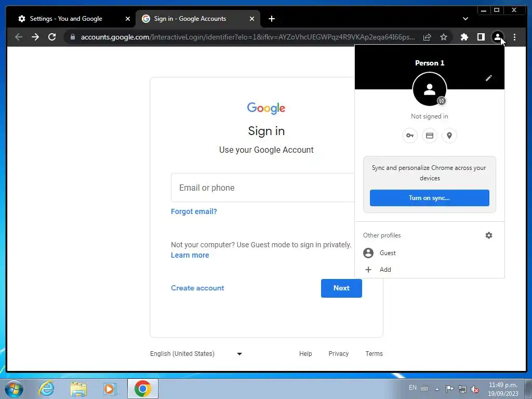Open the Extensions puzzle icon
The height and width of the screenshot is (399, 532).
coord(464,37)
